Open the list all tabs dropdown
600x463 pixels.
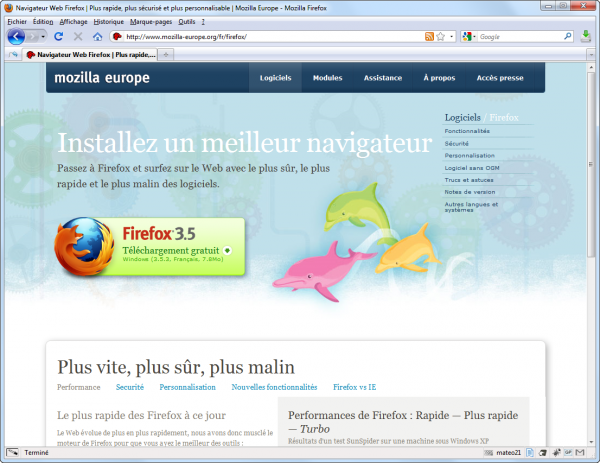[x=591, y=55]
